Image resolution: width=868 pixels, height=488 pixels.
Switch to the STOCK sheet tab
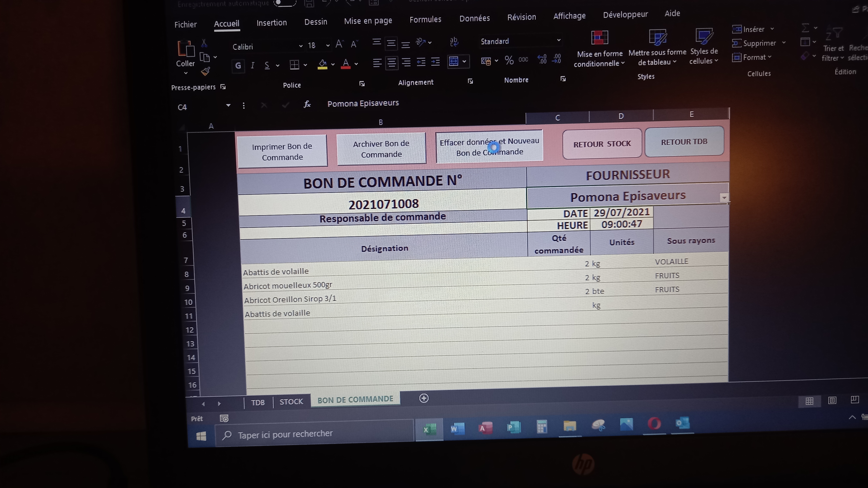pos(291,401)
